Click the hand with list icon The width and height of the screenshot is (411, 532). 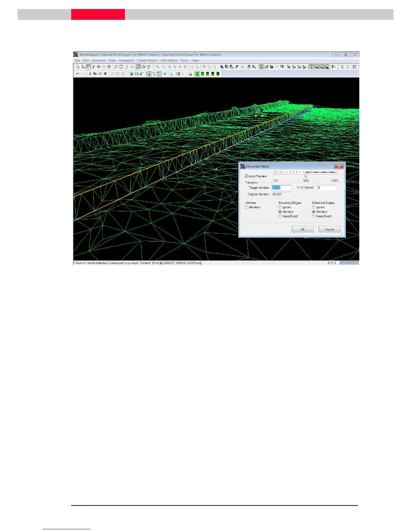[333, 67]
